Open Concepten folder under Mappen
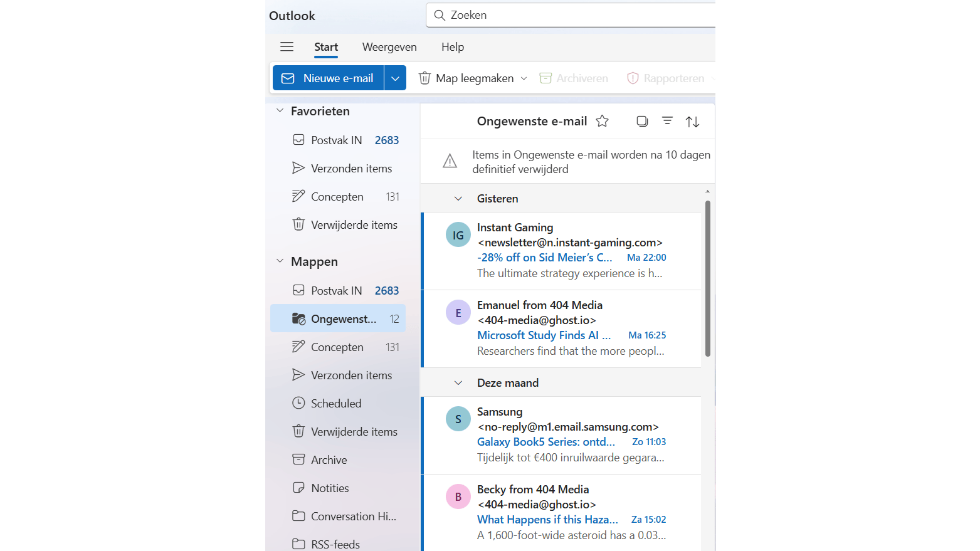The image size is (980, 551). coord(338,347)
